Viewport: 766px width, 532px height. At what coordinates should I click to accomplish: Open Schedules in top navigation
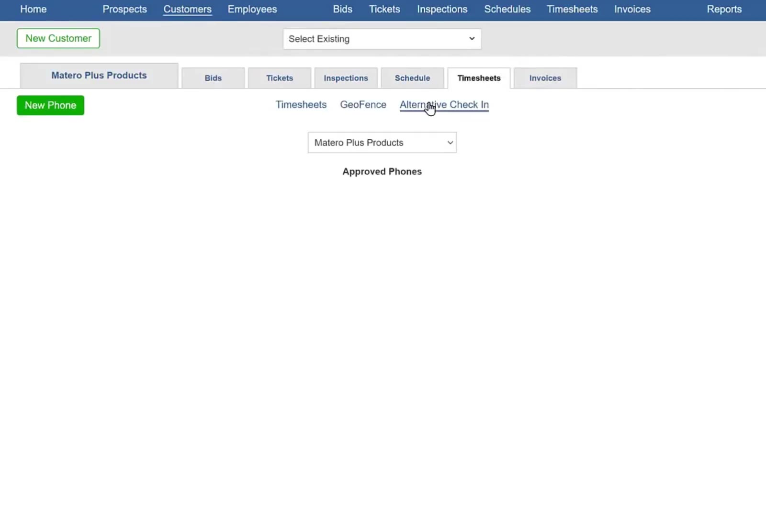click(x=507, y=9)
